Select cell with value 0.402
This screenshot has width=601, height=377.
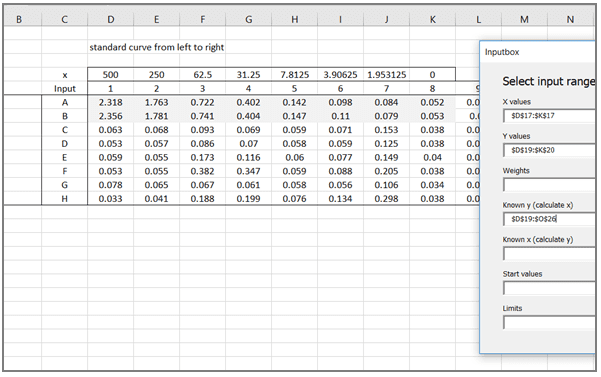click(248, 102)
